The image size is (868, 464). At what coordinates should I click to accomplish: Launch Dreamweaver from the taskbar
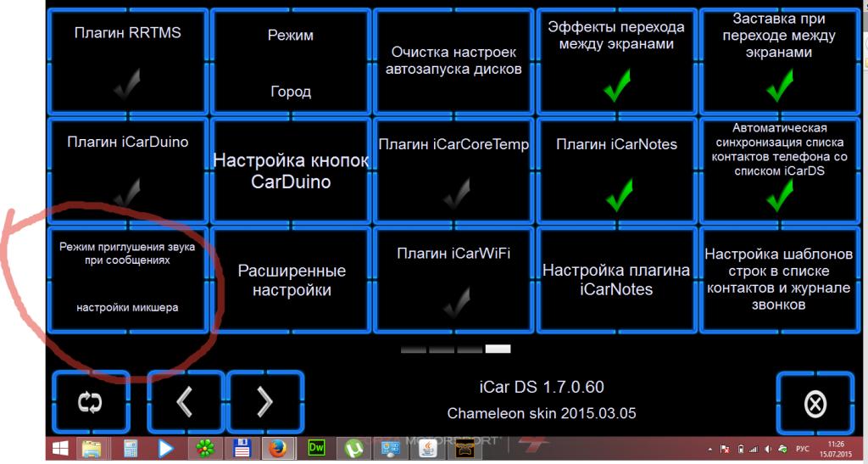pos(316,448)
